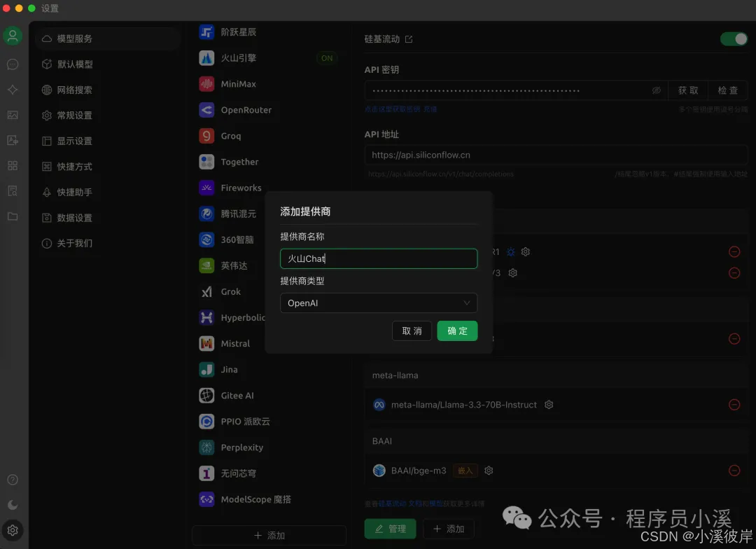The image size is (756, 549).
Task: Click 获取 button next to API key
Action: tap(688, 90)
